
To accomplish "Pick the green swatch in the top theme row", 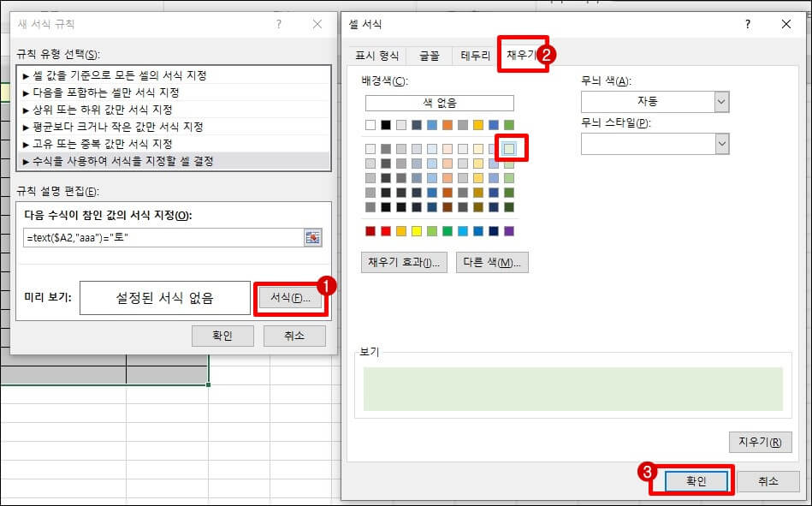I will 509,125.
